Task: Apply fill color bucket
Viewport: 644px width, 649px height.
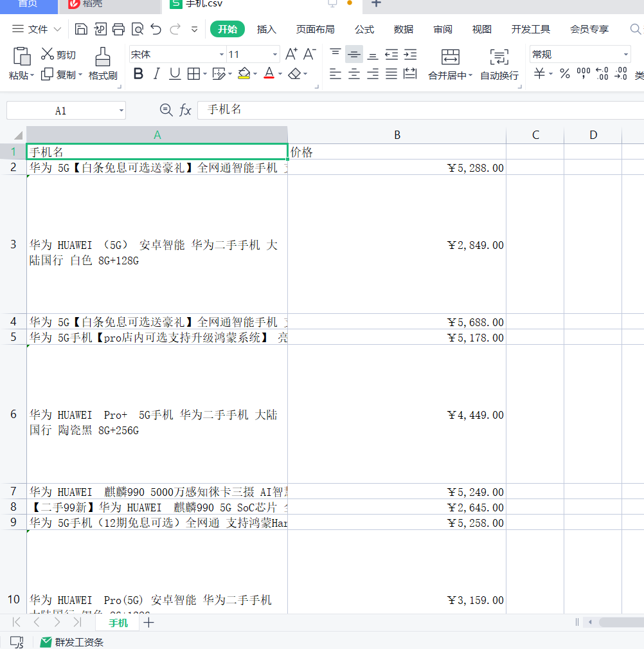Action: (244, 74)
